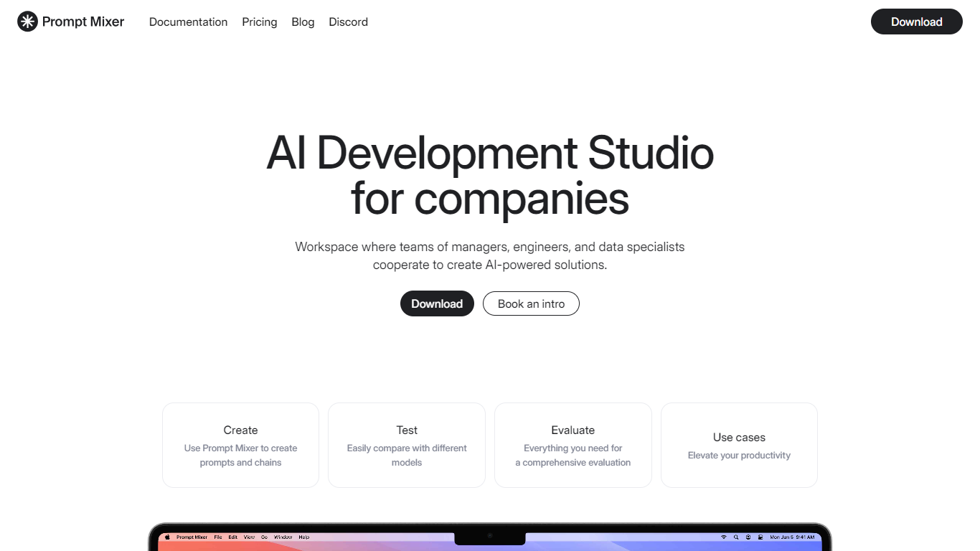Click the Window menu in the mockup menu bar
980x551 pixels.
(x=283, y=537)
